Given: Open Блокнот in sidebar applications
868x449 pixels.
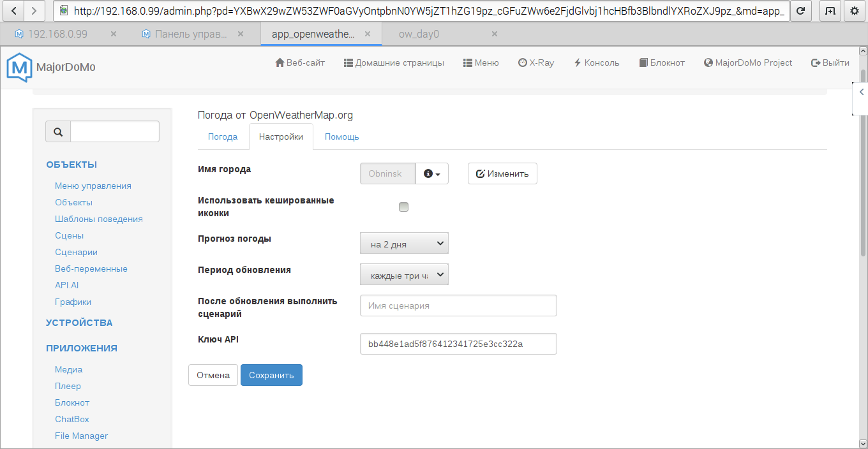Looking at the screenshot, I should click(72, 402).
